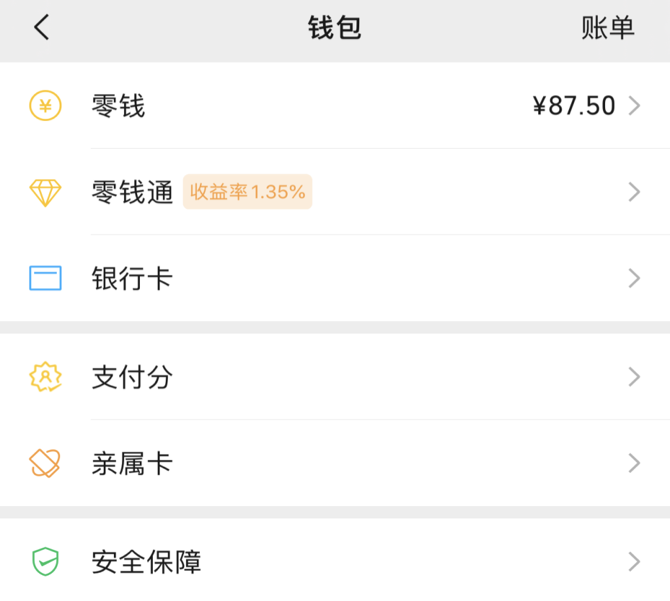Click the blue bank card icon
The width and height of the screenshot is (670, 601).
point(45,278)
